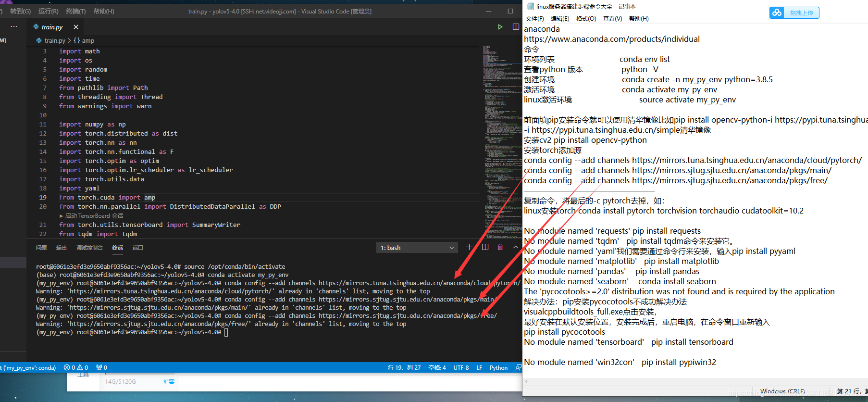Open the 运行(R) menu in VS Code

[48, 11]
